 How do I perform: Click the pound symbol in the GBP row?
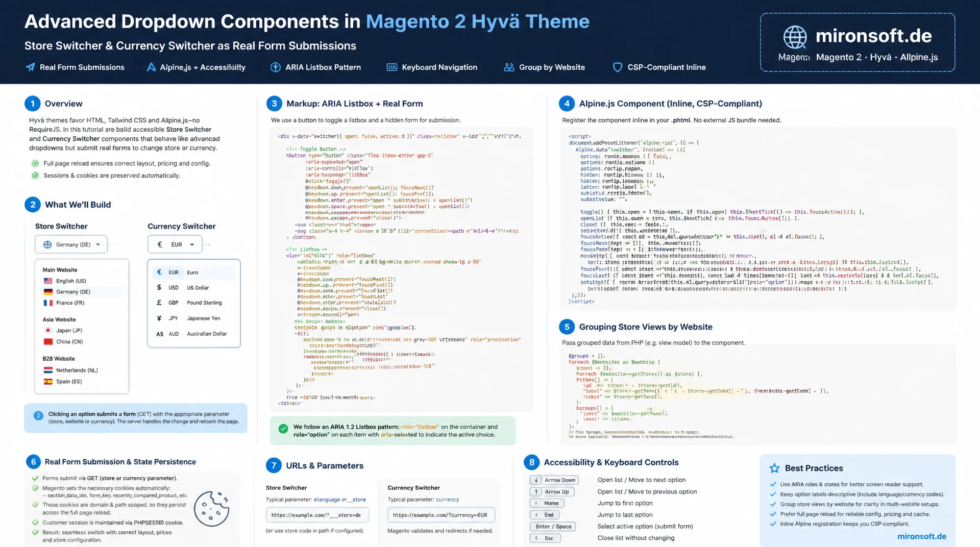pyautogui.click(x=159, y=303)
